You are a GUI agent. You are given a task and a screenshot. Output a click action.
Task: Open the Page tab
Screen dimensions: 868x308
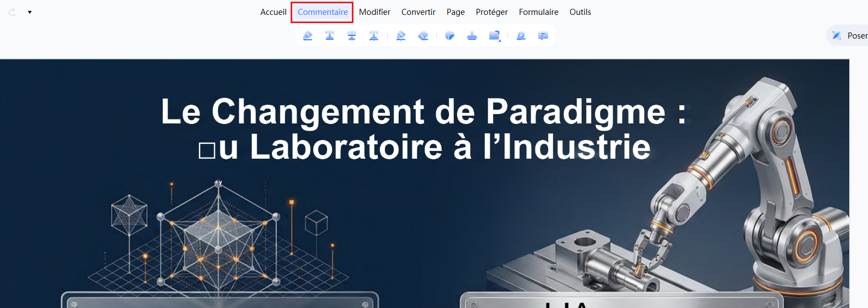coord(456,12)
